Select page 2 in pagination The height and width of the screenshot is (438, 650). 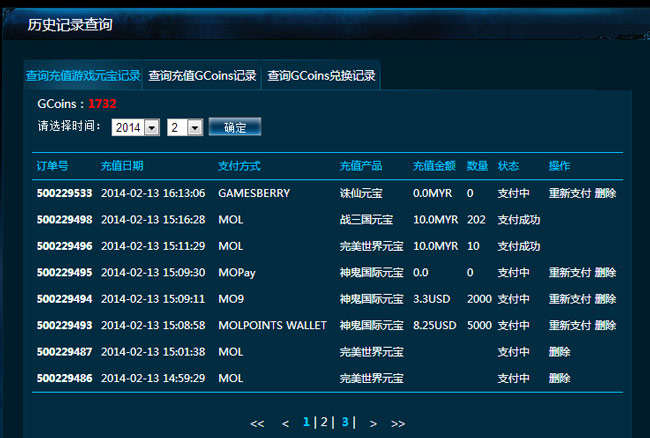coord(324,422)
